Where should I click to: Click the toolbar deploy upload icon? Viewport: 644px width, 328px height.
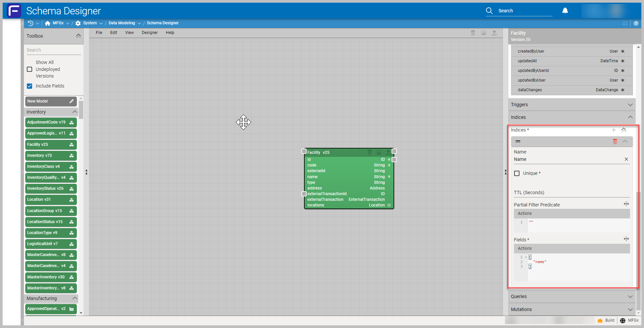tap(494, 33)
